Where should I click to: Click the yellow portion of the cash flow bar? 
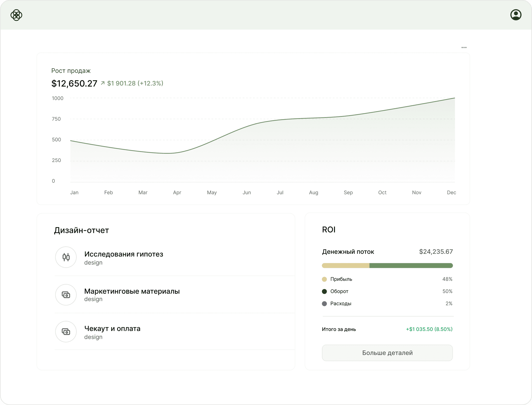pyautogui.click(x=345, y=266)
